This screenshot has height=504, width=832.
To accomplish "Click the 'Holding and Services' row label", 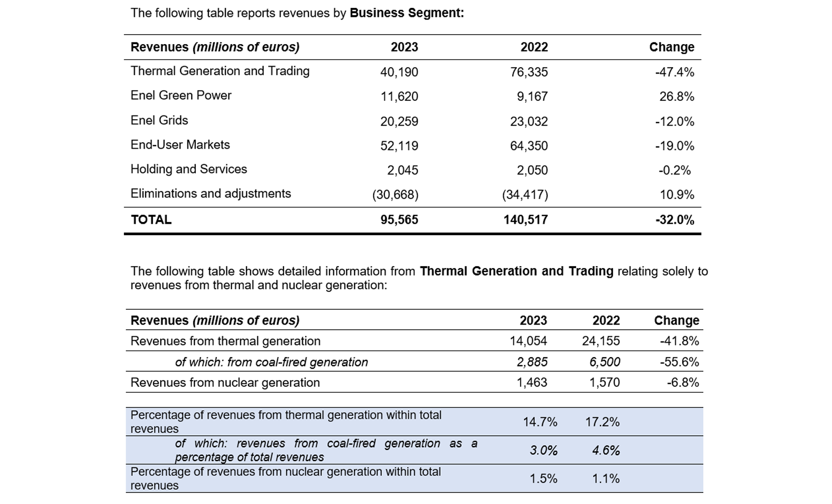I will (x=189, y=169).
